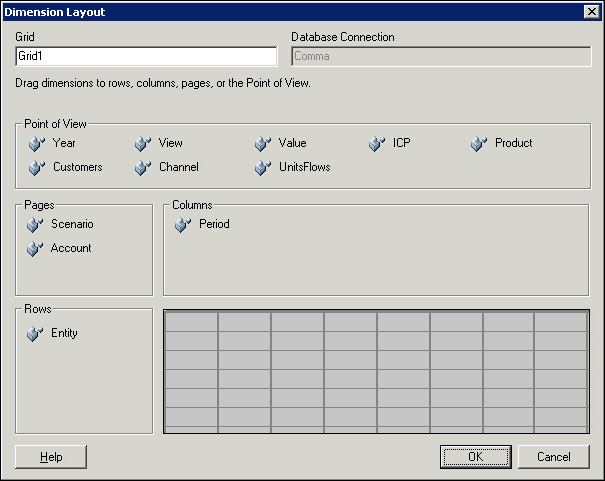Viewport: 605px width, 481px height.
Task: Click the Period icon in Columns
Action: 183,225
